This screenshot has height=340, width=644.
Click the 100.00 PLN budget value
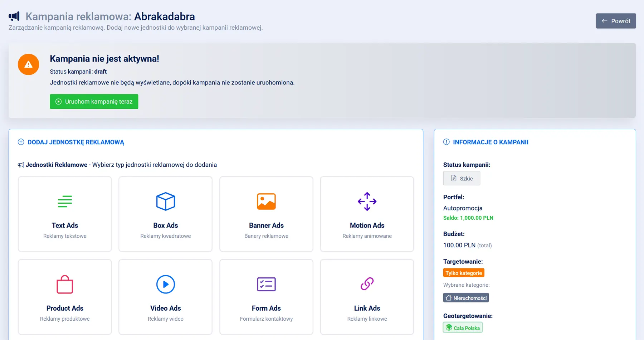click(459, 245)
